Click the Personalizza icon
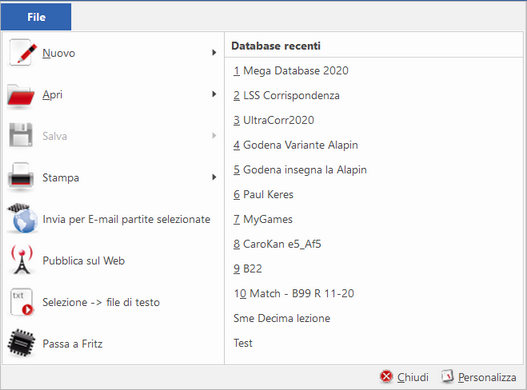Viewport: 527px width, 390px height. tap(447, 376)
